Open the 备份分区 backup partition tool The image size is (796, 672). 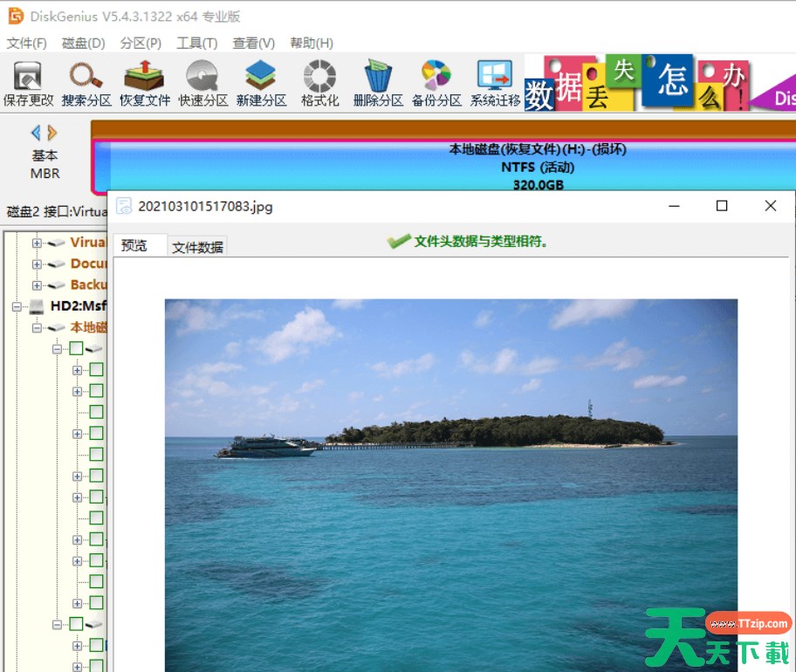click(x=436, y=83)
